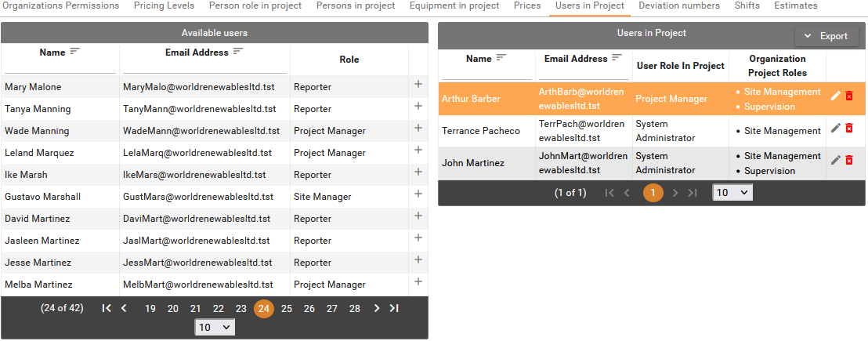This screenshot has width=868, height=341.
Task: Edit John Martinez's project roles
Action: pos(836,160)
